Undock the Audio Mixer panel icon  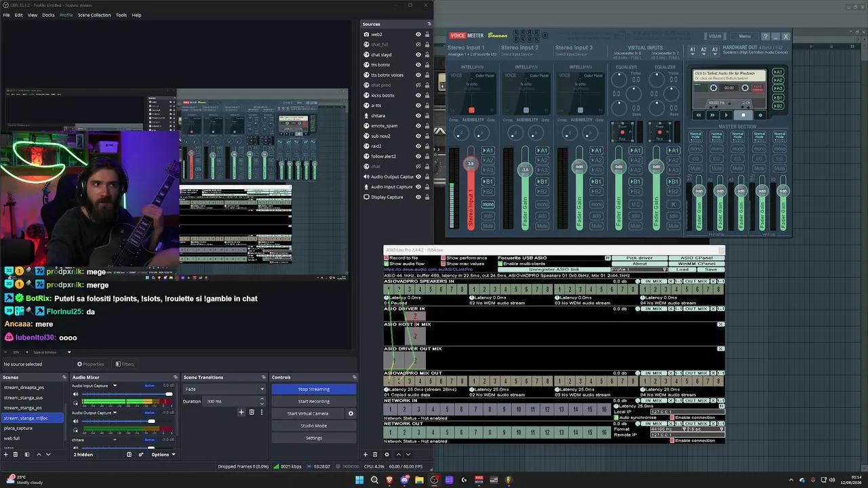pos(176,378)
